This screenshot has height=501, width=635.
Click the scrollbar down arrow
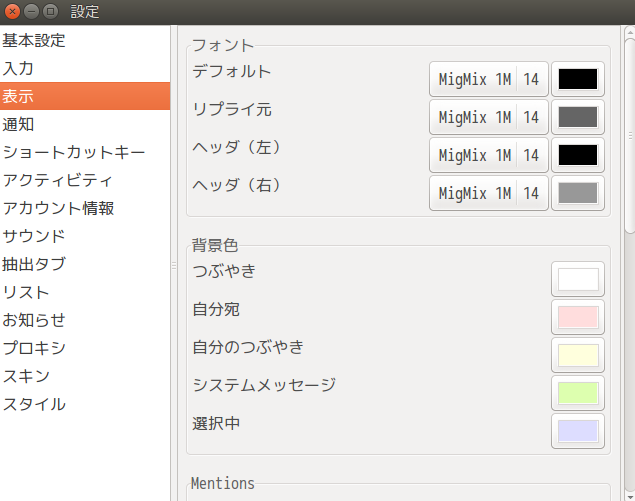[x=630, y=496]
